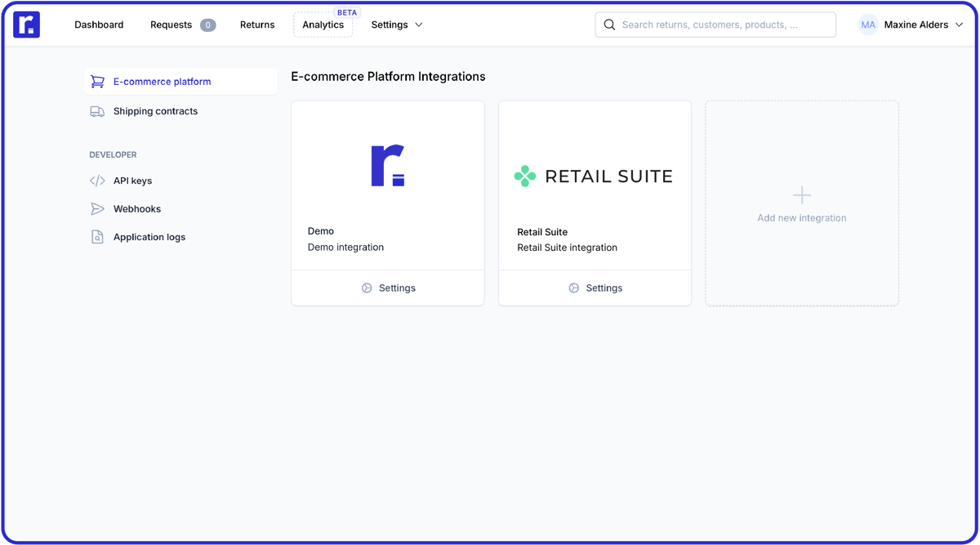Open Settings on the Retail Suite card
Image resolution: width=980 pixels, height=545 pixels.
tap(595, 288)
